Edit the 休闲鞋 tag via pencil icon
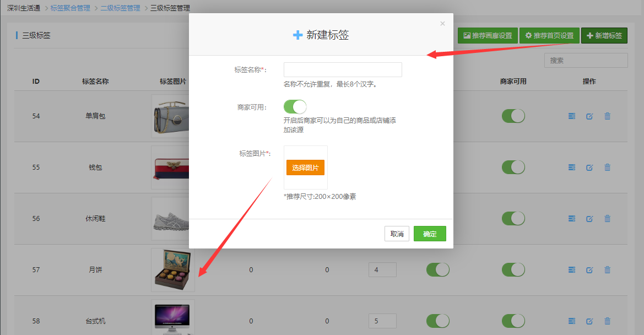The height and width of the screenshot is (335, 644). (589, 219)
